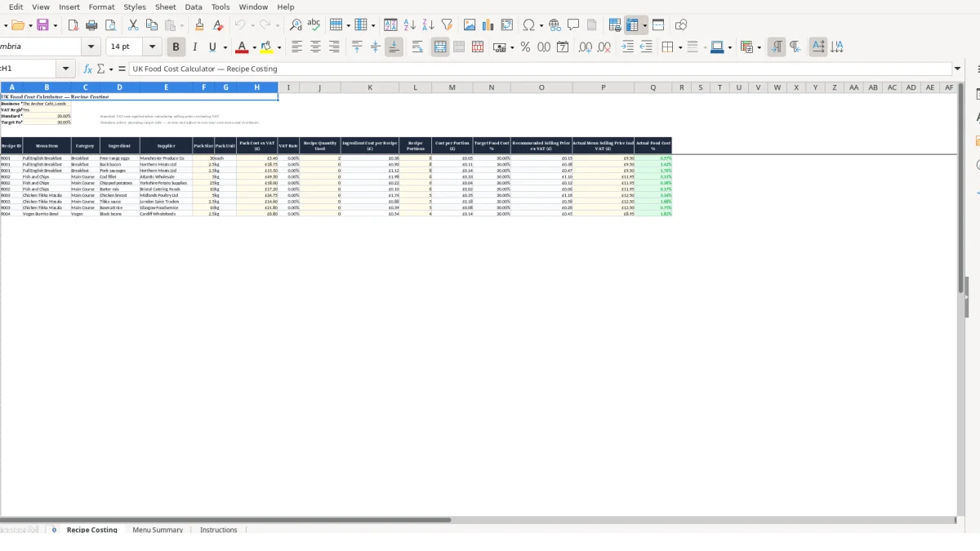Open the Format menu
Viewport: 980px width, 551px height.
(x=102, y=7)
